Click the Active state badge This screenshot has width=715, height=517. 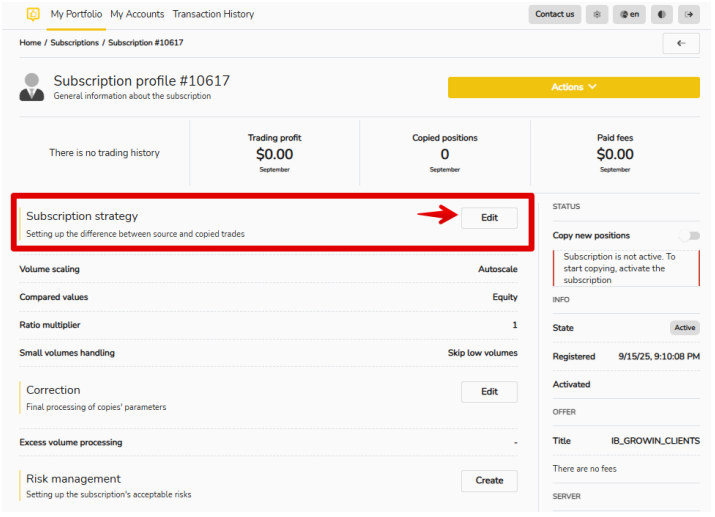(x=684, y=328)
